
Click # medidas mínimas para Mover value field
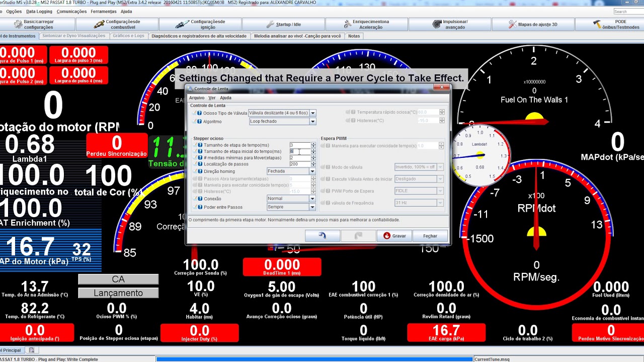pos(300,158)
